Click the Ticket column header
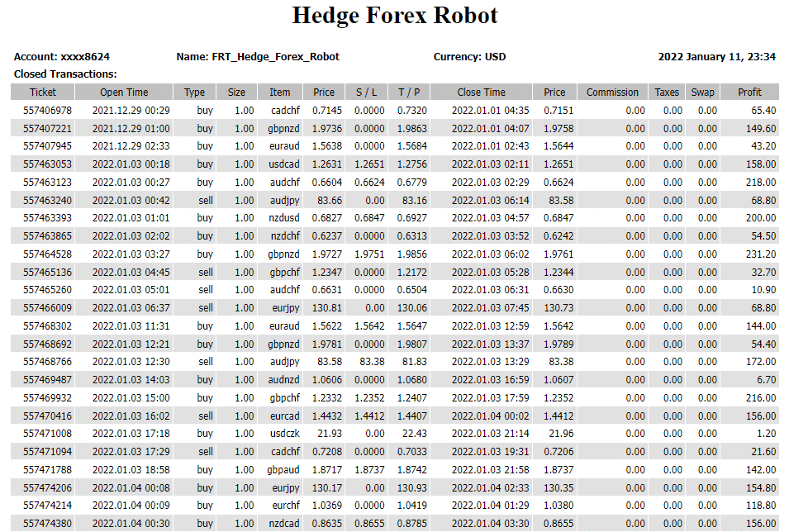 click(43, 92)
